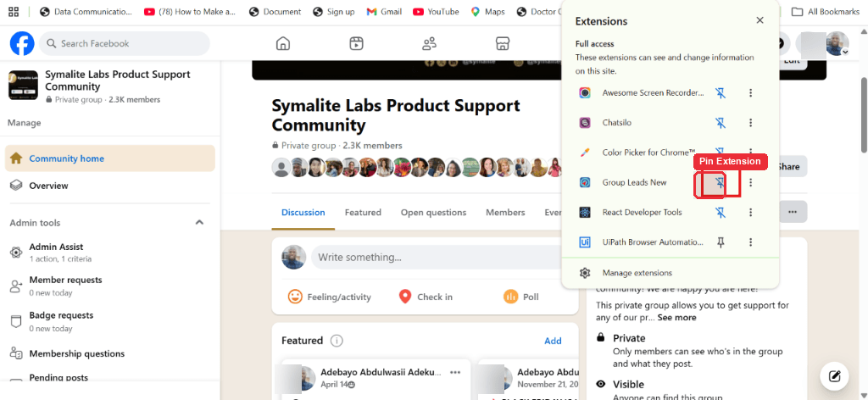Open the Chrome tab groups grid icon

(x=14, y=12)
